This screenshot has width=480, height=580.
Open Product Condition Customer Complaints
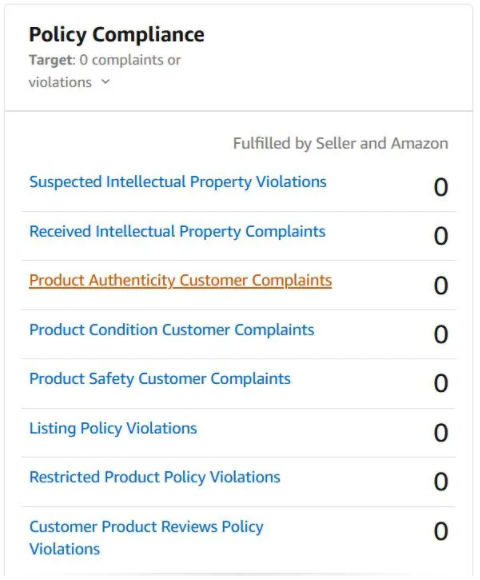click(x=172, y=330)
